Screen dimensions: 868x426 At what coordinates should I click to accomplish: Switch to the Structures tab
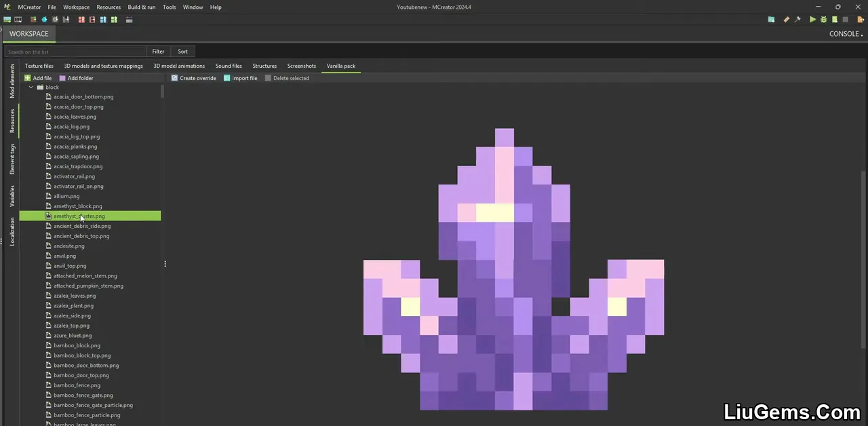tap(264, 66)
